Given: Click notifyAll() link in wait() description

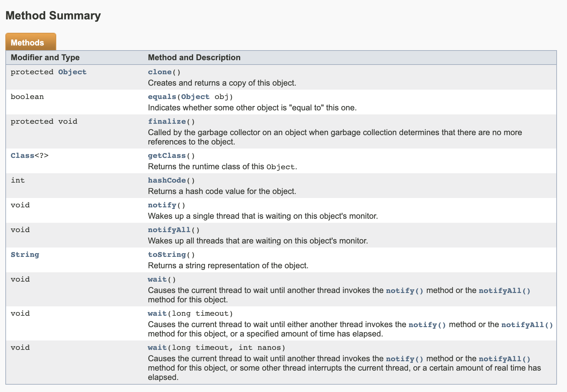Looking at the screenshot, I should click(x=504, y=291).
